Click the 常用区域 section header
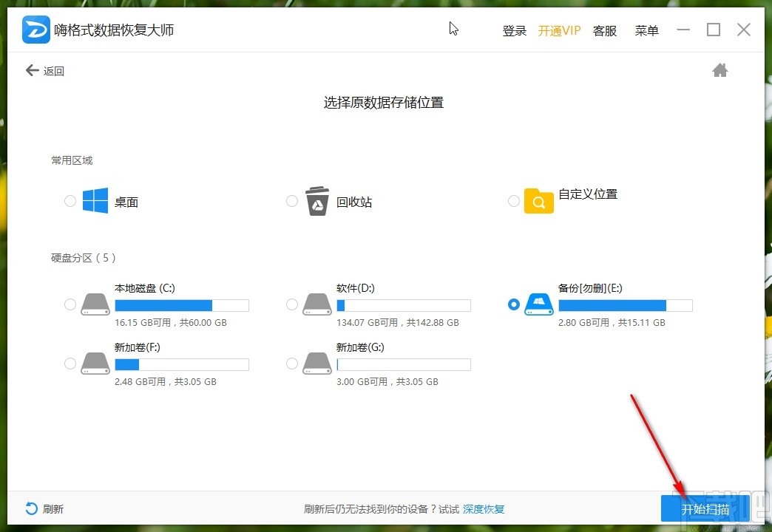 72,160
